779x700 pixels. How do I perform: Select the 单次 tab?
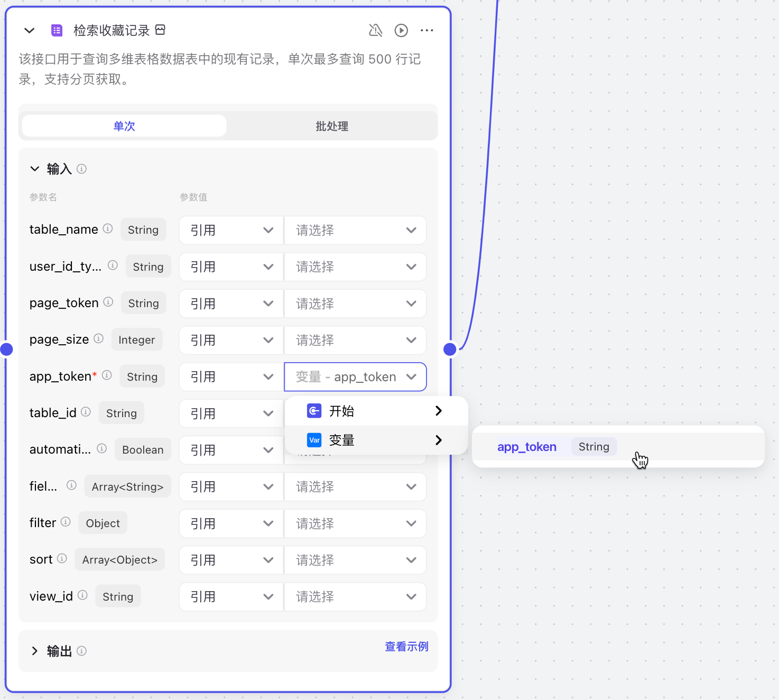pyautogui.click(x=124, y=126)
